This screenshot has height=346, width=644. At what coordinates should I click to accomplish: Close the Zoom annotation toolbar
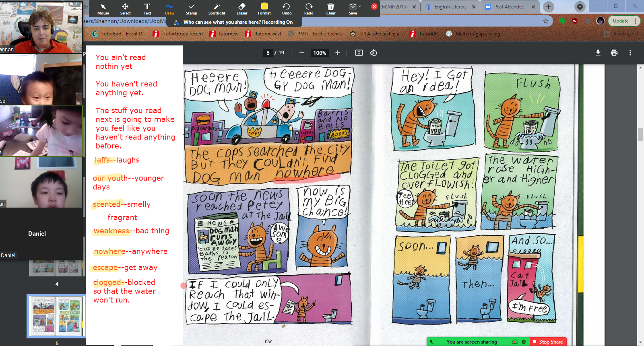(x=374, y=6)
